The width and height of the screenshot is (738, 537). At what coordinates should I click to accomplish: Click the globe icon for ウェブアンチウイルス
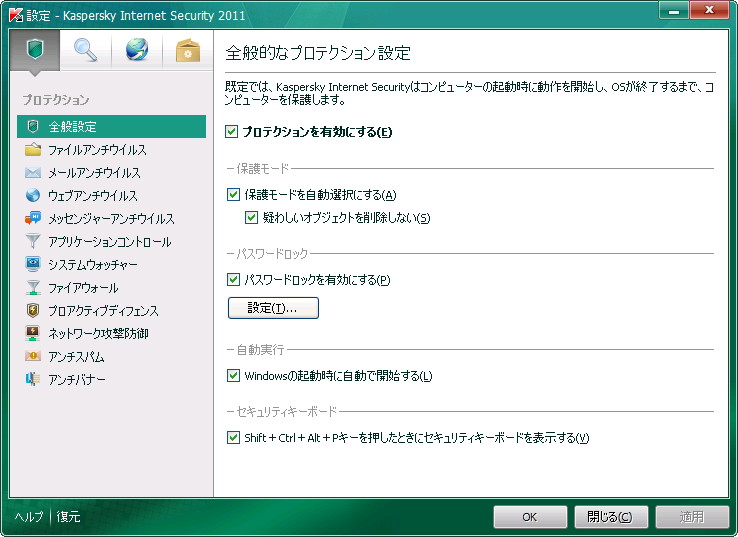coord(32,195)
